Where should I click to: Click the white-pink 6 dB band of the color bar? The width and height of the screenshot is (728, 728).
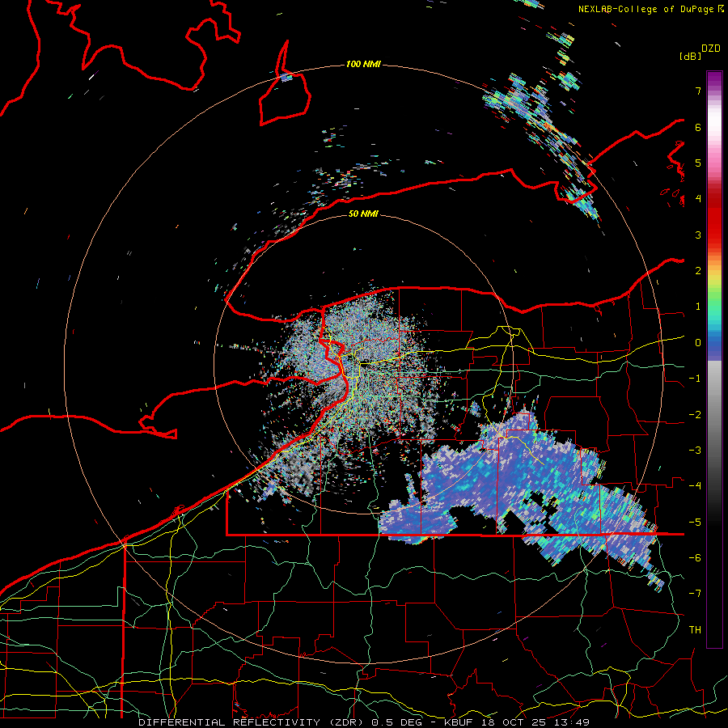(x=714, y=127)
